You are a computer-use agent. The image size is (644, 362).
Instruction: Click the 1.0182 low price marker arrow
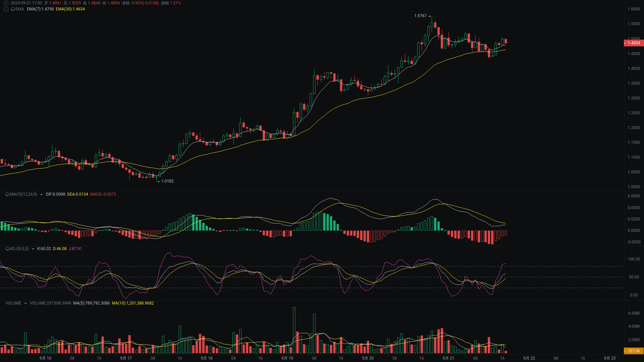(166, 181)
